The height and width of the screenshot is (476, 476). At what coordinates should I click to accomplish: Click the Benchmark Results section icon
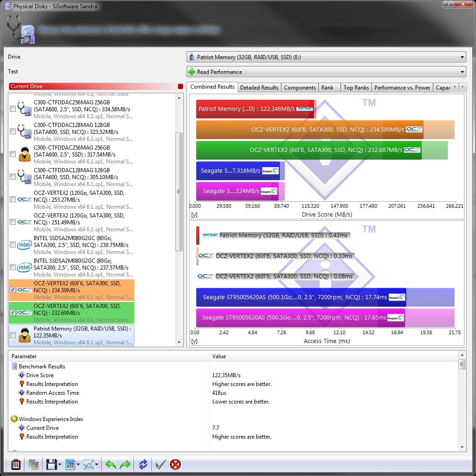coord(15,366)
